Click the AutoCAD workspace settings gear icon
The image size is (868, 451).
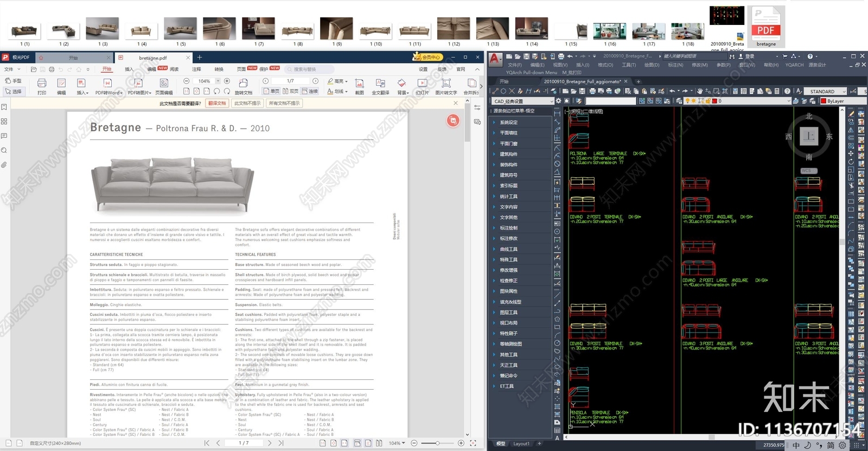[x=558, y=101]
